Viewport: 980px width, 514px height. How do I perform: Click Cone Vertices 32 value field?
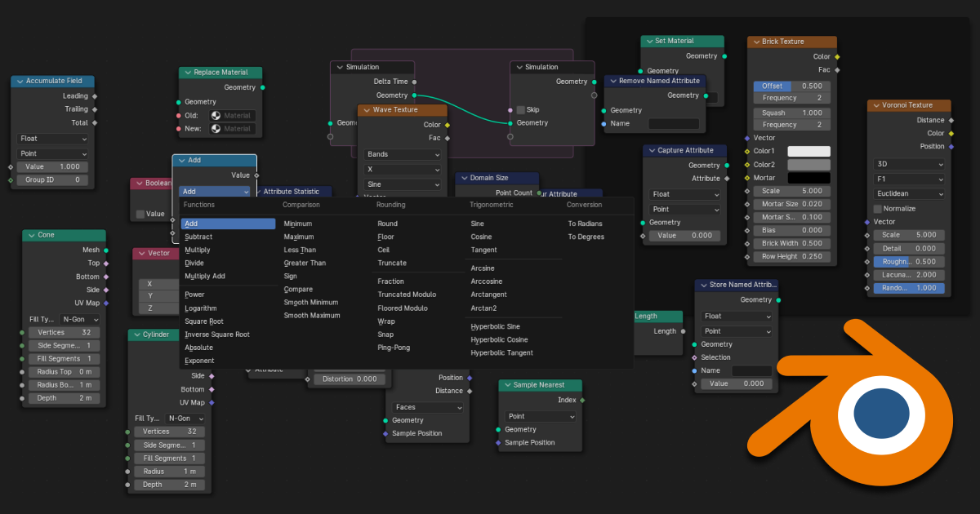click(x=64, y=333)
